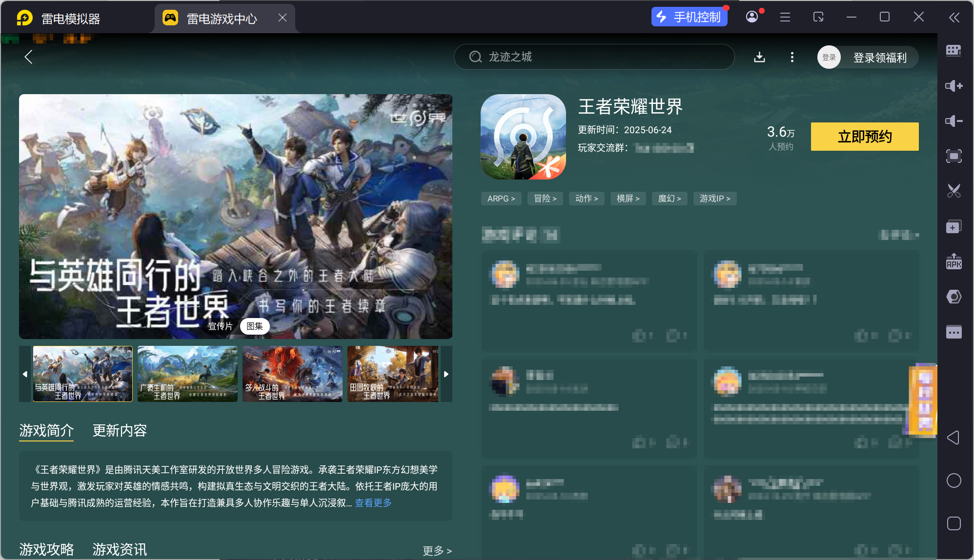The width and height of the screenshot is (974, 560).
Task: Collapse the sidebar with double chevron
Action: [x=954, y=18]
